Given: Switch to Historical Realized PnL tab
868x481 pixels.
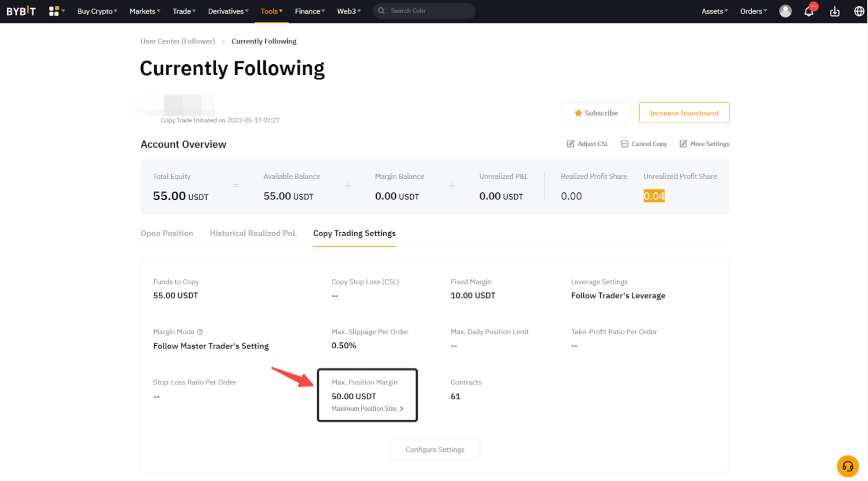Looking at the screenshot, I should point(253,233).
